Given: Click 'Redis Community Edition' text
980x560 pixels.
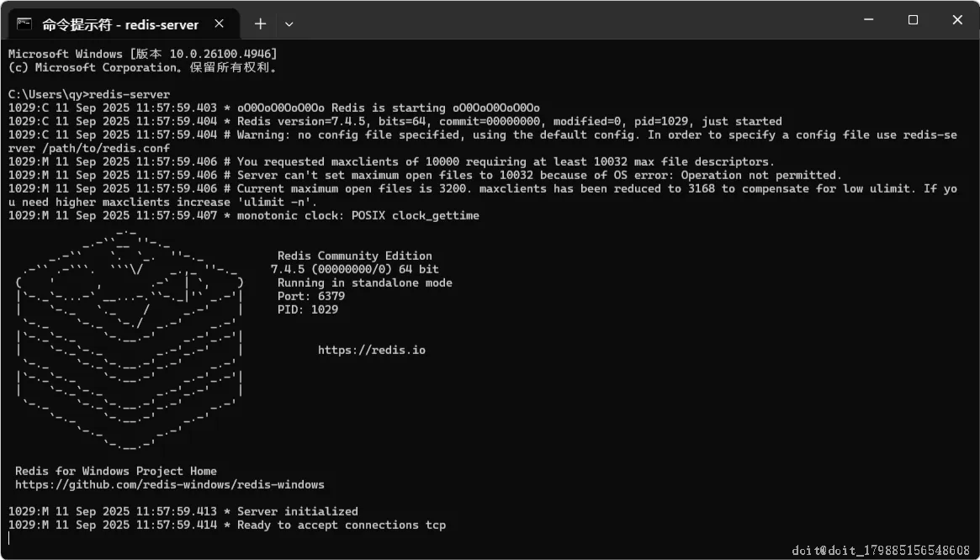Looking at the screenshot, I should point(355,256).
